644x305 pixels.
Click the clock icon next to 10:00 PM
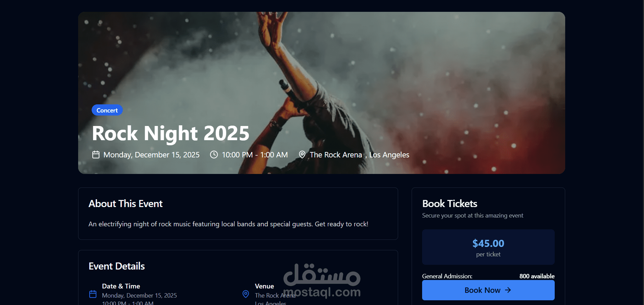pos(214,155)
